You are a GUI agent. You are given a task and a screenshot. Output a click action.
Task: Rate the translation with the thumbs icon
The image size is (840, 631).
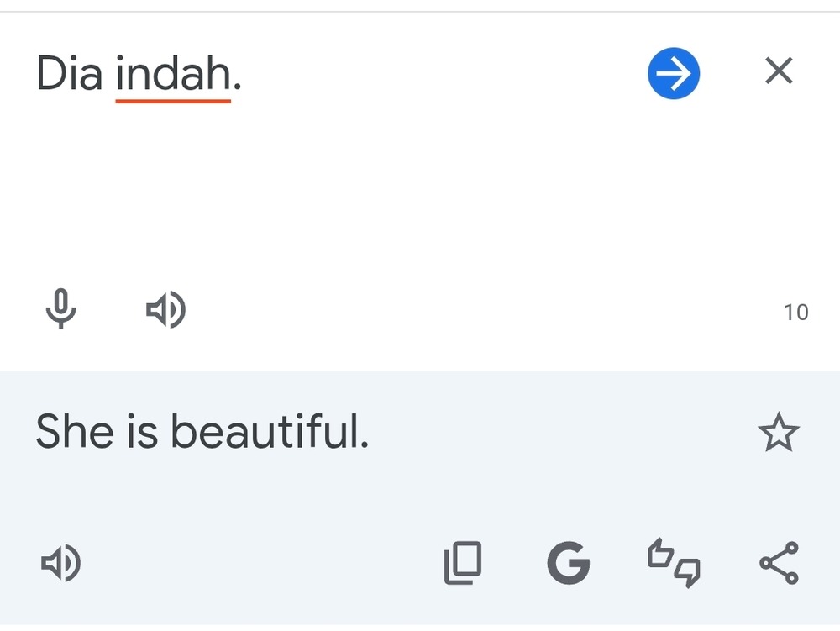click(x=674, y=563)
